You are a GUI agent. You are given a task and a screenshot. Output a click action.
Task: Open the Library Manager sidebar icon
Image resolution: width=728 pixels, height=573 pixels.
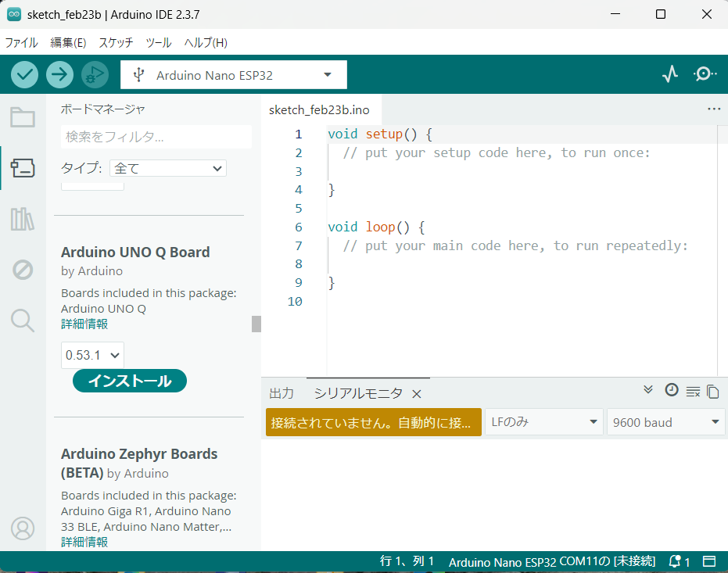[23, 220]
